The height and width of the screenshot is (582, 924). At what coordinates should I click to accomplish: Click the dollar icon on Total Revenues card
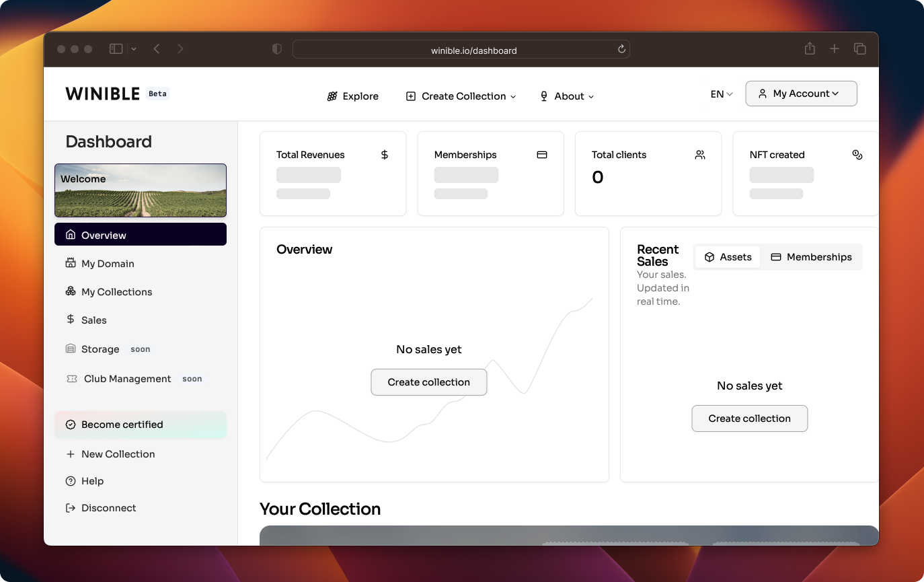tap(385, 155)
